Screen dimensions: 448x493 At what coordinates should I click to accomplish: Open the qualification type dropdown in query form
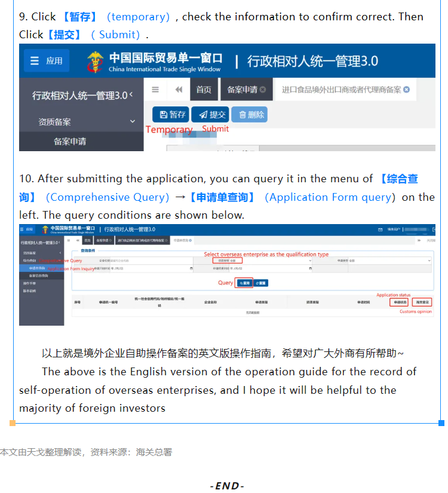[262, 261]
